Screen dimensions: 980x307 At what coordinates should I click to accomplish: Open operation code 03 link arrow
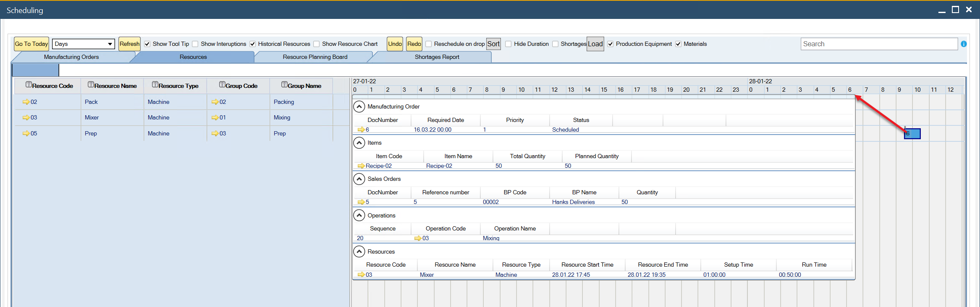click(418, 238)
